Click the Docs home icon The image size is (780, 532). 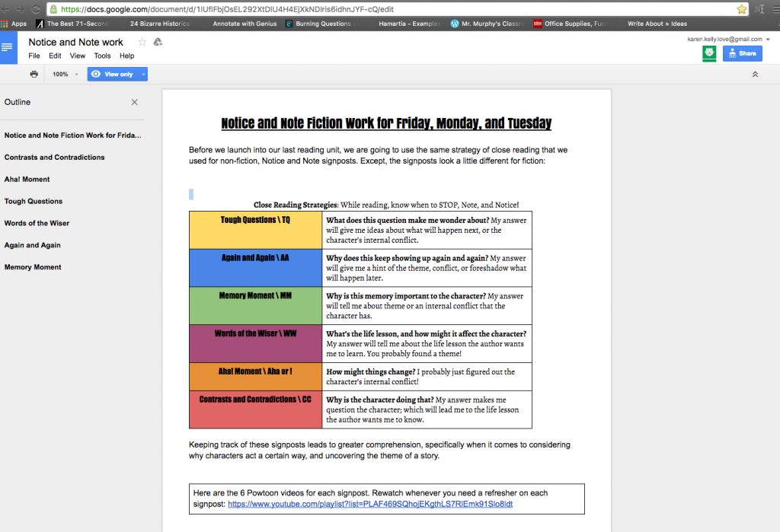point(8,48)
